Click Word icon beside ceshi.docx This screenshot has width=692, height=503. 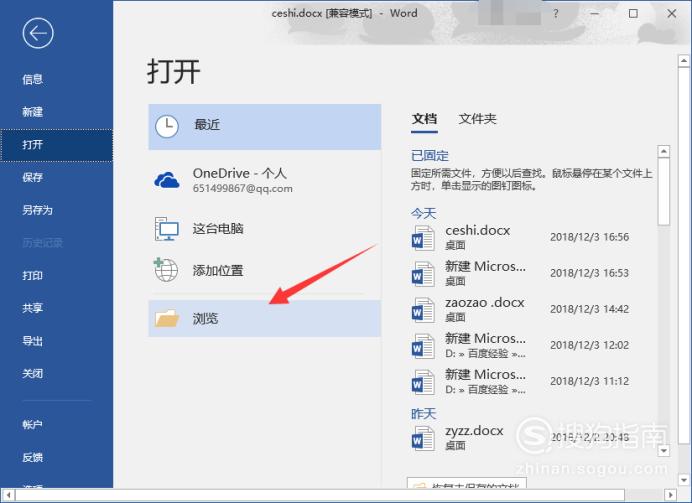click(423, 238)
